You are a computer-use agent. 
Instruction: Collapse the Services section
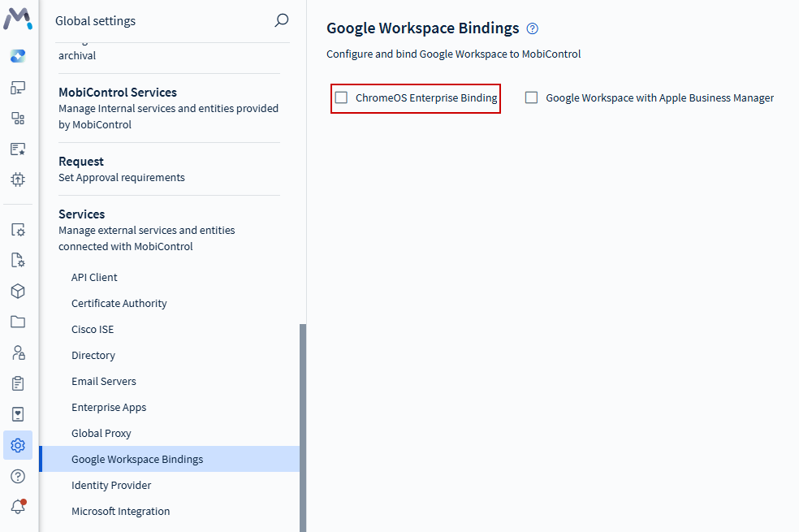tap(82, 214)
